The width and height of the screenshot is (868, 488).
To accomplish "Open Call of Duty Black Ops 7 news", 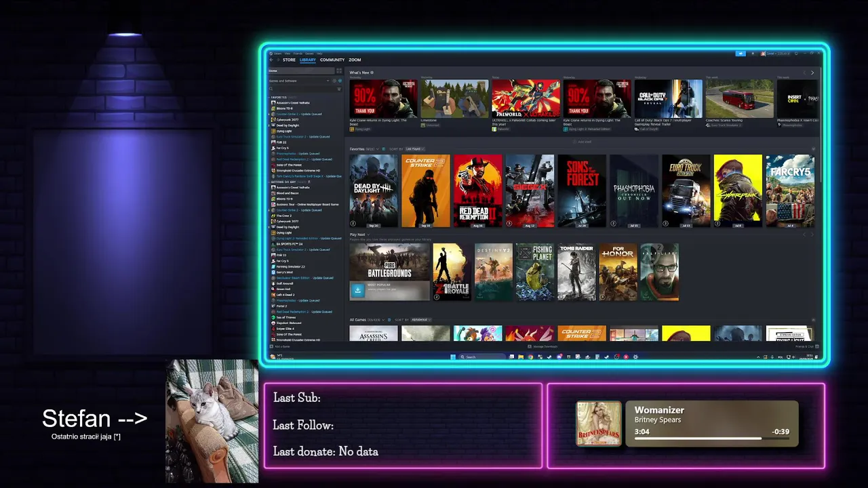I will pos(669,104).
